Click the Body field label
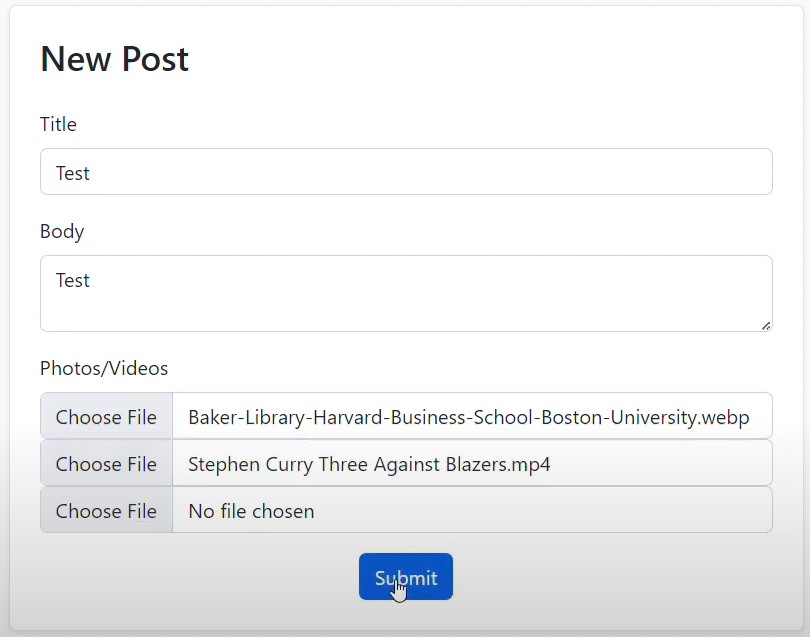 (62, 231)
